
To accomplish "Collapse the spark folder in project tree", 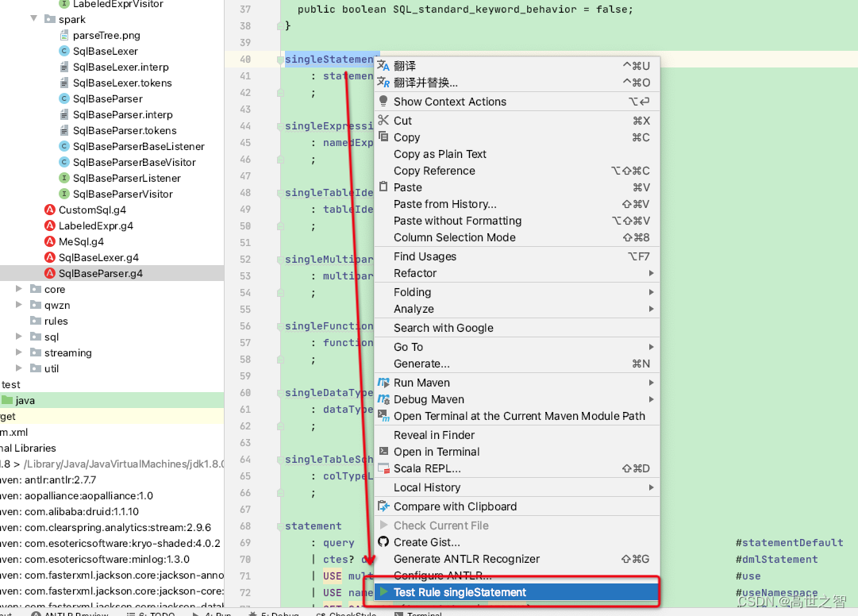I will [33, 19].
